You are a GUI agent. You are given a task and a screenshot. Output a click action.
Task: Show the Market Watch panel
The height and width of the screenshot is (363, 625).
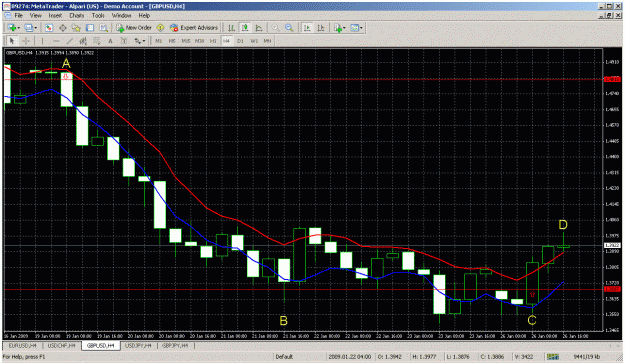49,27
